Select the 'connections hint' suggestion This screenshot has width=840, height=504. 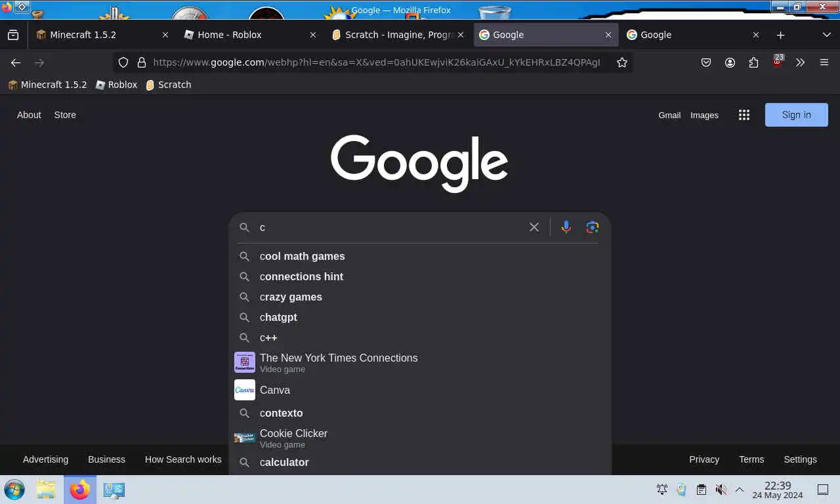click(x=420, y=277)
